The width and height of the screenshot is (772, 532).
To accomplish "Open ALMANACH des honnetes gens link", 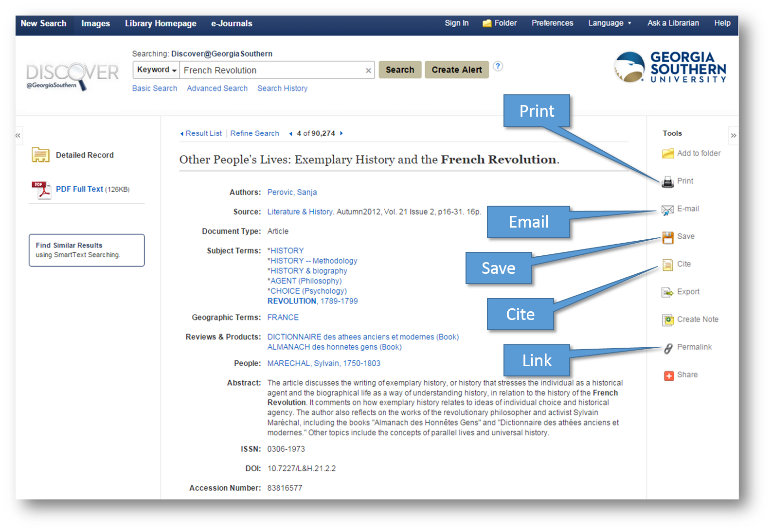I will (x=334, y=347).
